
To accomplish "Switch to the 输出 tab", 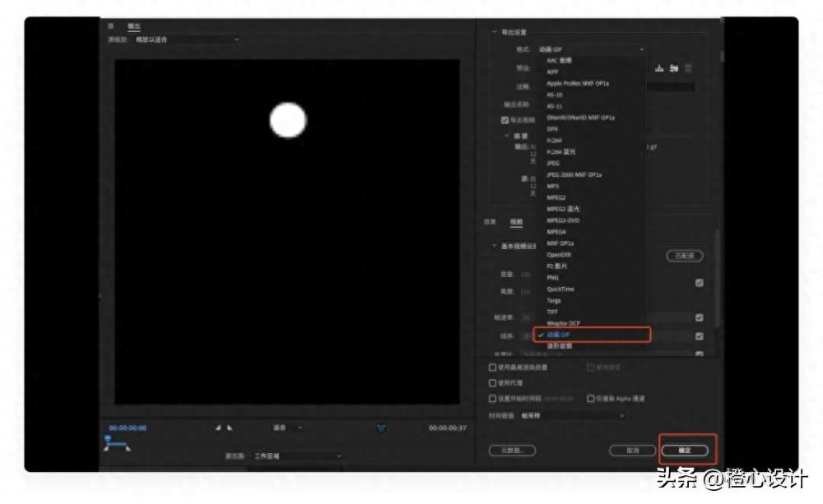I will click(x=134, y=25).
